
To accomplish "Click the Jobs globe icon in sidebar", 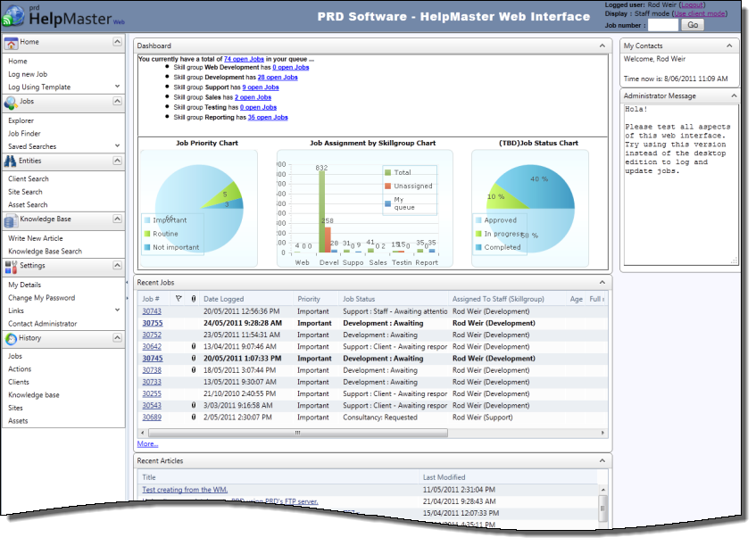I will [11, 103].
